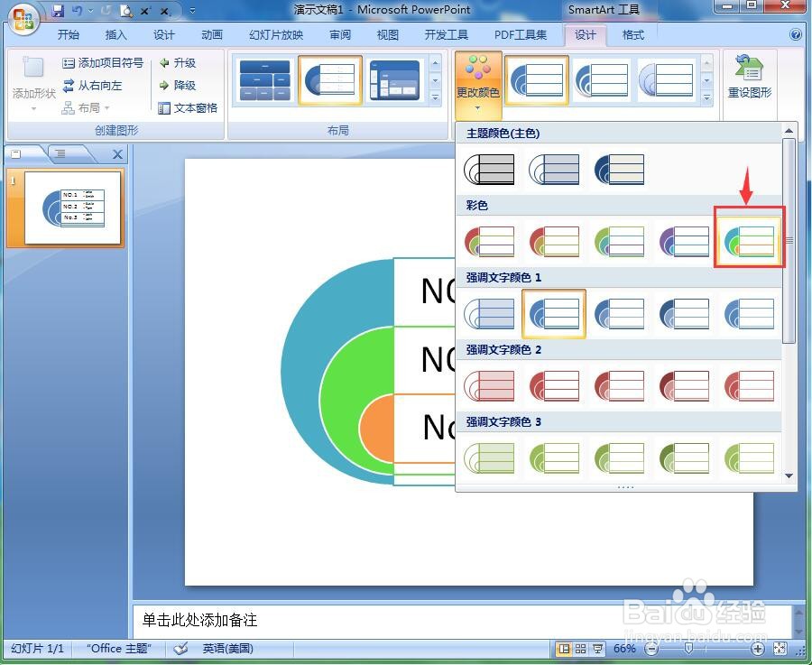Click 添加项目符号 button

(103, 63)
